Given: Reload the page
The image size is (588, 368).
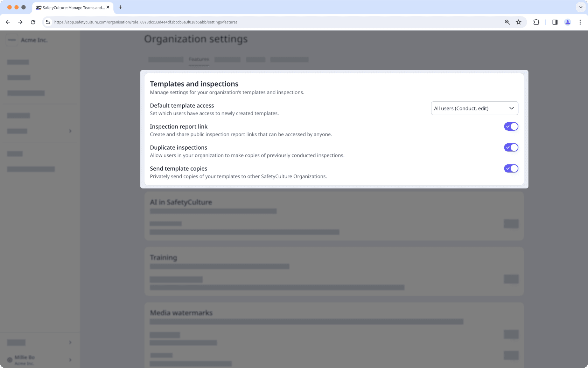Looking at the screenshot, I should (33, 22).
